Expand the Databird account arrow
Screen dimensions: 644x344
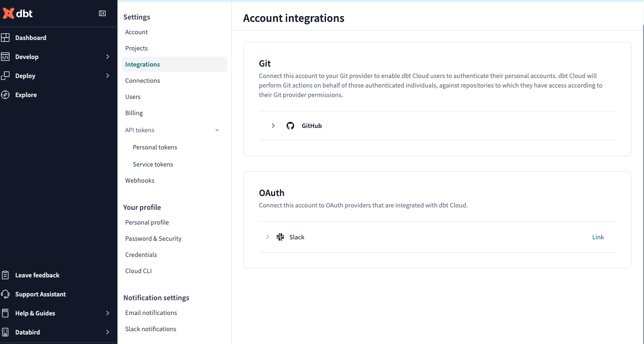click(108, 332)
